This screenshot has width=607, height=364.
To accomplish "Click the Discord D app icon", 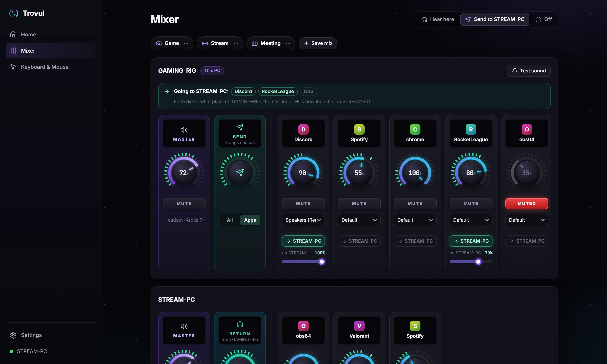I will 303,129.
